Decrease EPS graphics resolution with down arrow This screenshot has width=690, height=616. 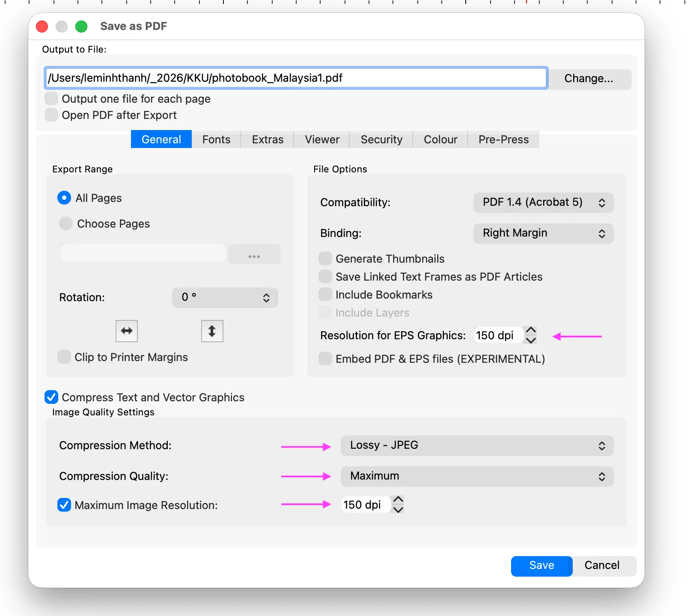(531, 340)
